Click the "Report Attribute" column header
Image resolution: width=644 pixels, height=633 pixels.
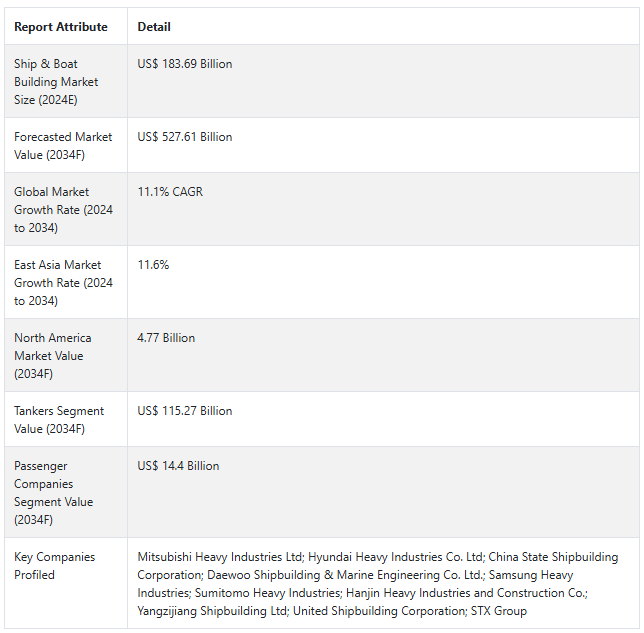tap(61, 27)
